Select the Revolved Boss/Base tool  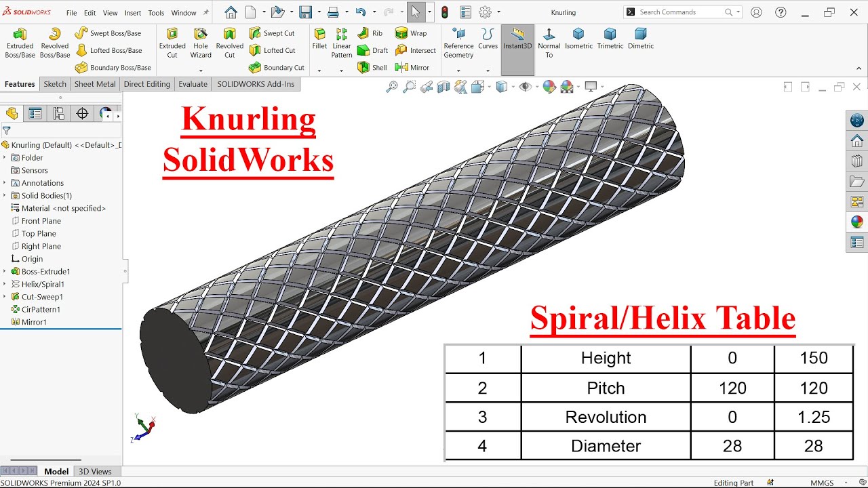[55, 43]
